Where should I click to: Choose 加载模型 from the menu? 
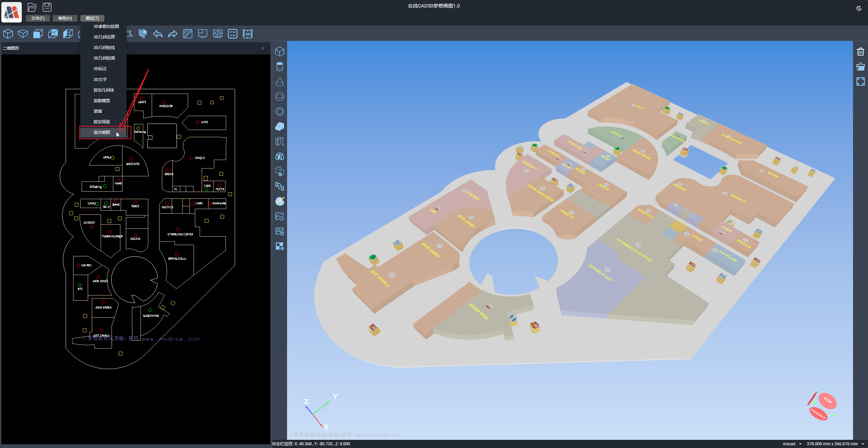(102, 101)
